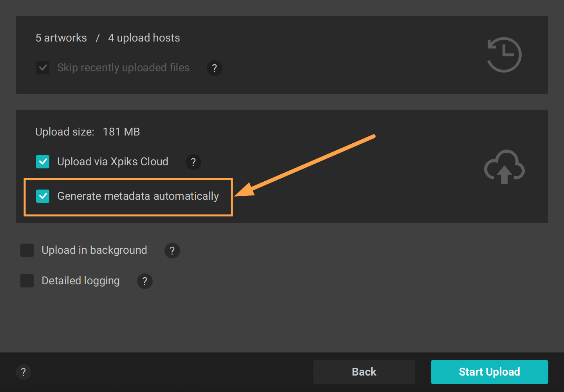Screen dimensions: 564x392
Task: Click help icon beside Upload in background
Action: pos(172,251)
